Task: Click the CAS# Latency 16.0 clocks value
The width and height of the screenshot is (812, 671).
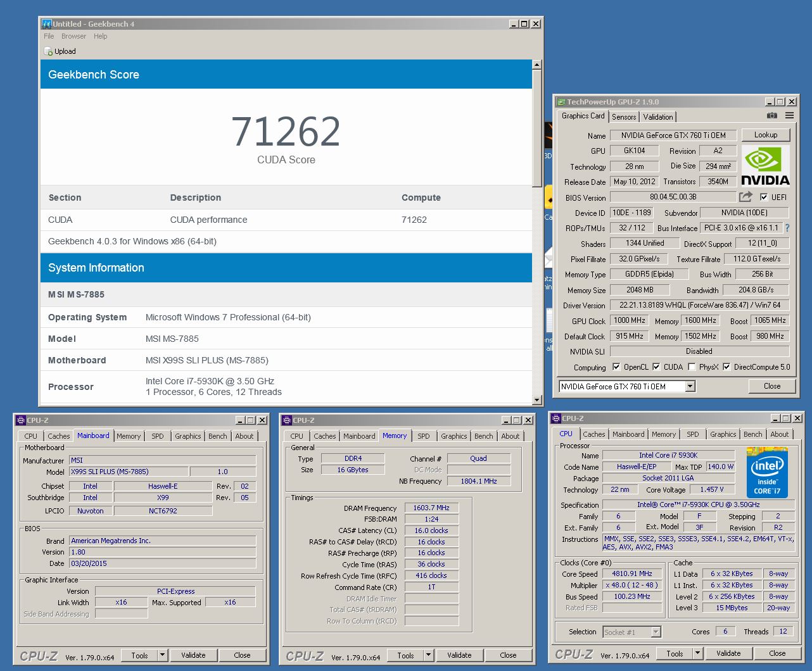Action: 431,530
